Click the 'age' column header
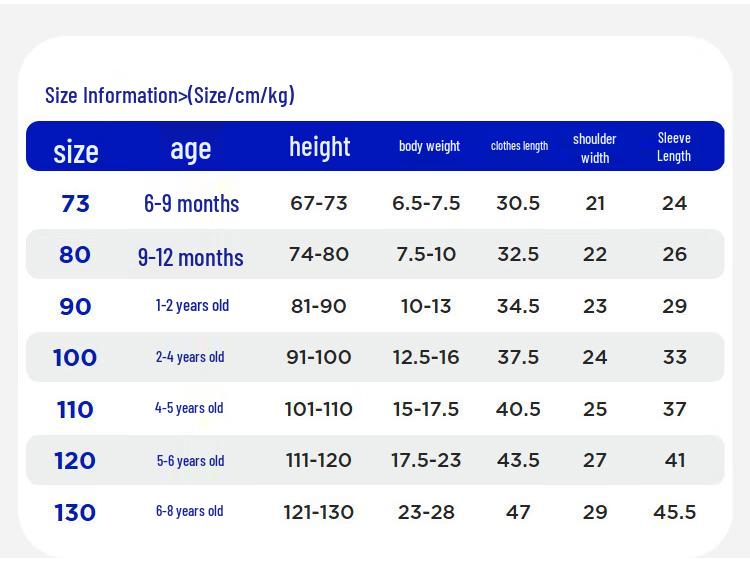 click(x=190, y=150)
